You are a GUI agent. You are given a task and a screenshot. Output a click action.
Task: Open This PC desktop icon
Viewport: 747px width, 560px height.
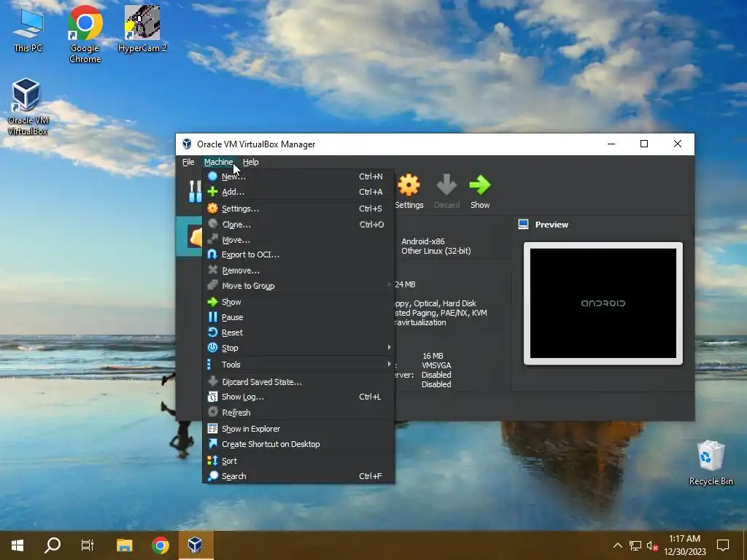point(28,29)
